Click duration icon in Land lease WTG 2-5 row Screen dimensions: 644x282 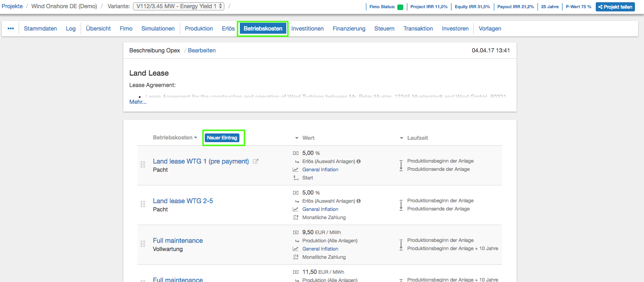coord(401,205)
